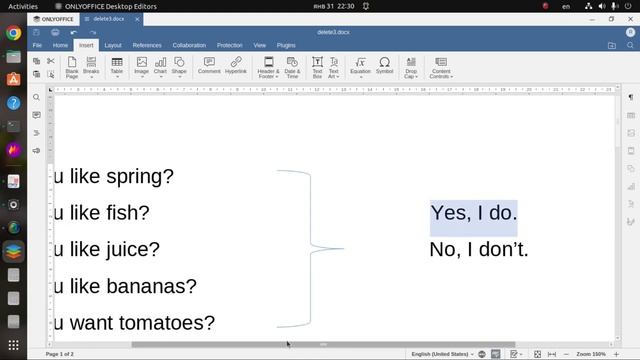640x360 pixels.
Task: Click the Redo arrow
Action: coord(93,32)
